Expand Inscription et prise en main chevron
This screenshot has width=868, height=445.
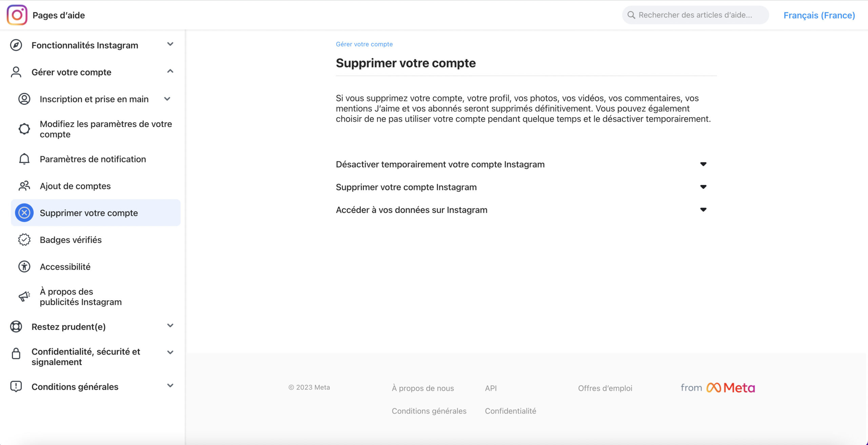click(x=167, y=99)
